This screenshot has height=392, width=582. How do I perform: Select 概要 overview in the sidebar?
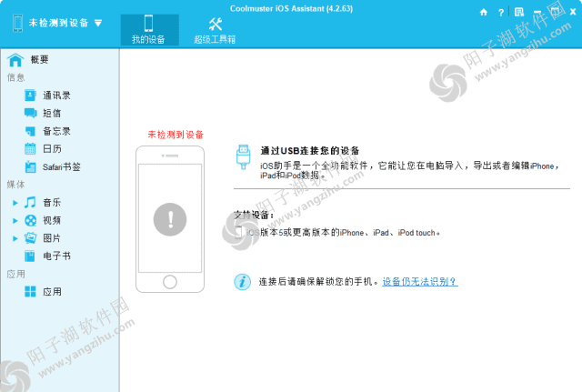pyautogui.click(x=39, y=59)
